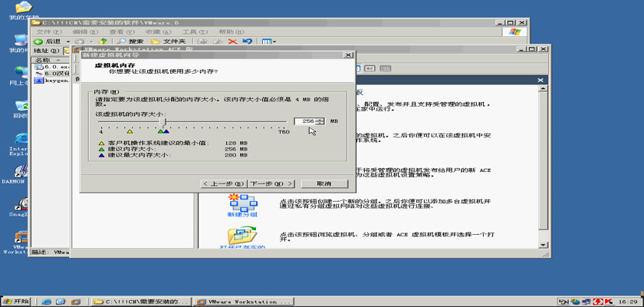Open the 查看 menu in Explorer

pos(122,31)
